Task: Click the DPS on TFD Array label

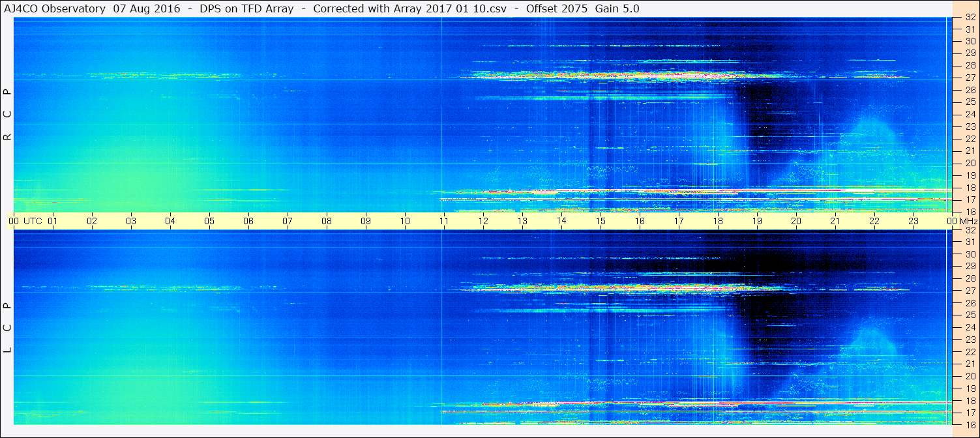Action: pos(248,8)
